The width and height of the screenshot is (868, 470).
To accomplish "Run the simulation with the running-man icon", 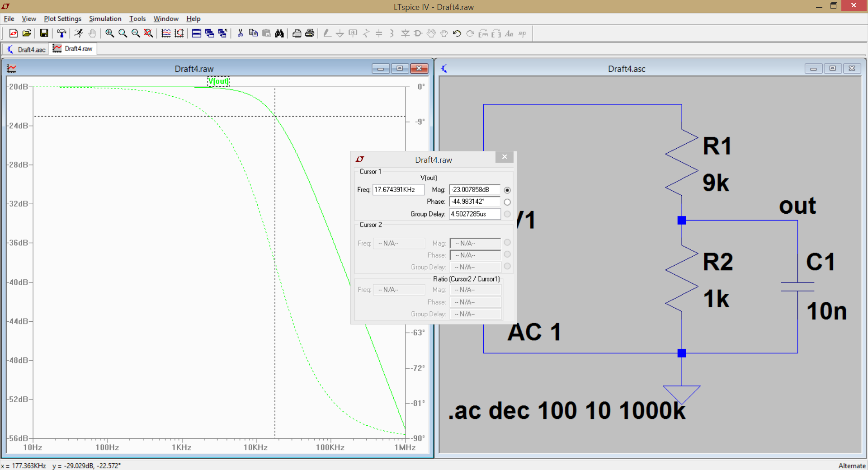I will (x=79, y=33).
